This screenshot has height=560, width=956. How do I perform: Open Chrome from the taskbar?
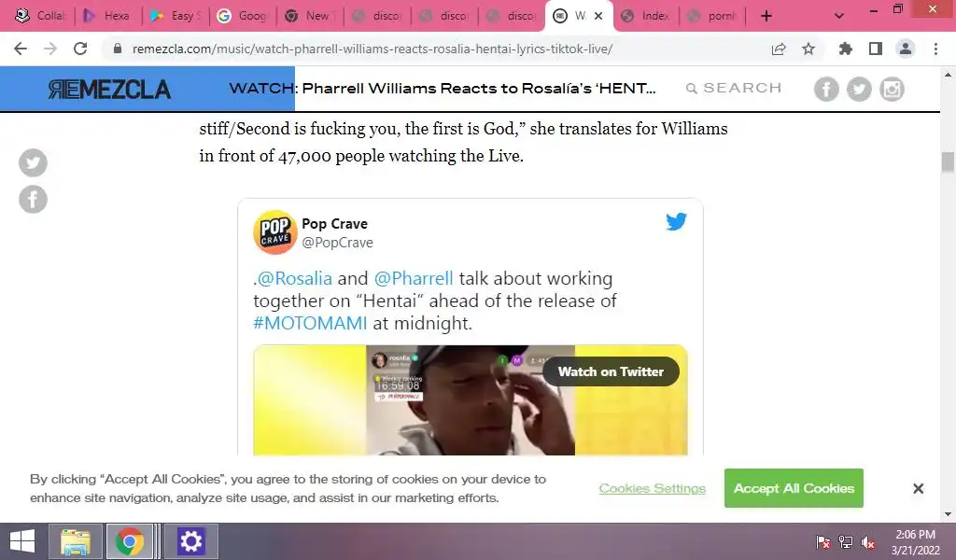[129, 541]
